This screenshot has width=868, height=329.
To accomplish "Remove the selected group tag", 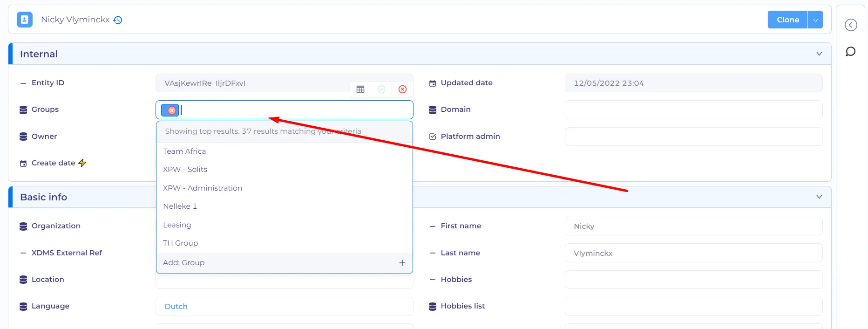I will 172,110.
